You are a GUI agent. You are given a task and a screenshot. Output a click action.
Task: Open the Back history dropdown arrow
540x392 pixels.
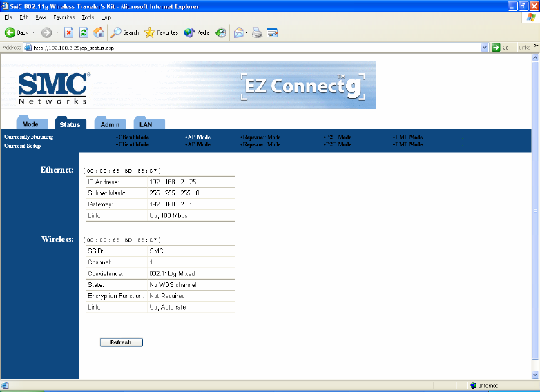[x=33, y=32]
